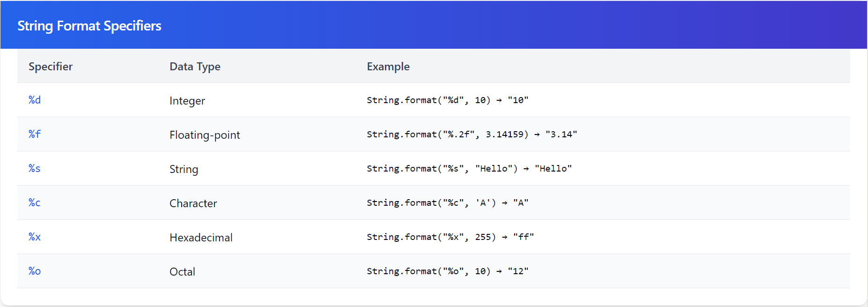Select the Integer data type cell

(x=187, y=101)
